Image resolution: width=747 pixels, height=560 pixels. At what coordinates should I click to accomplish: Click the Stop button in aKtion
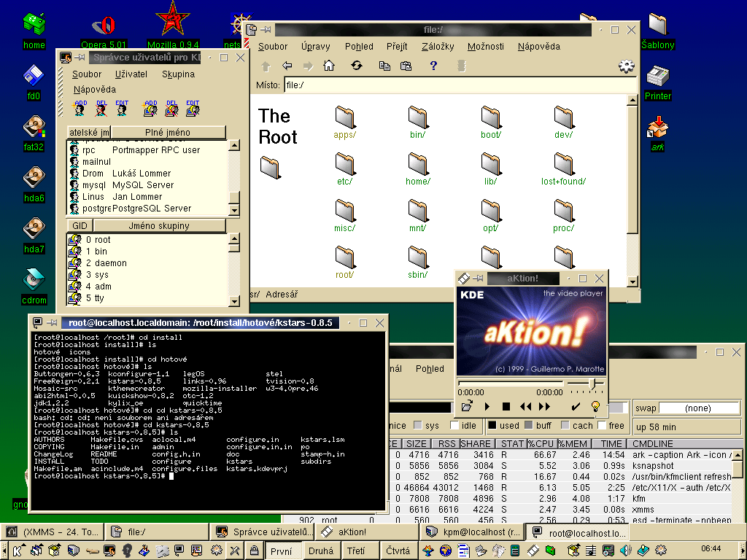pos(506,406)
